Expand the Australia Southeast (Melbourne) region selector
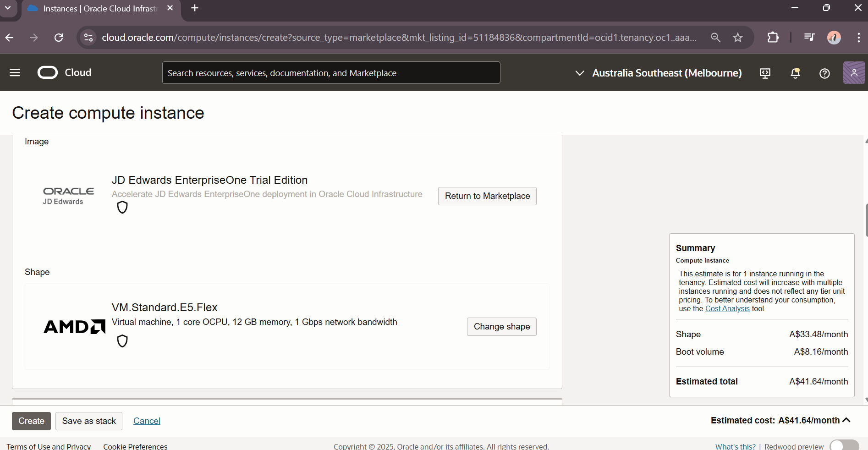 click(x=658, y=73)
